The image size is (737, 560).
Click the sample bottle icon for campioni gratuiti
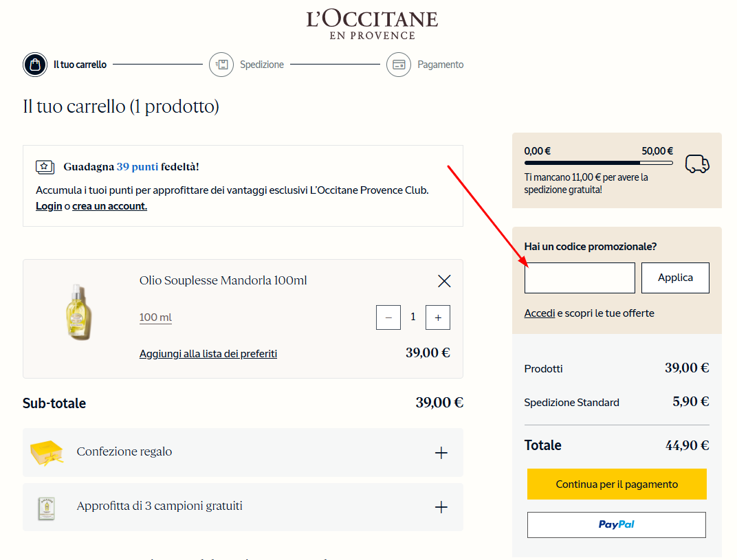pos(47,506)
